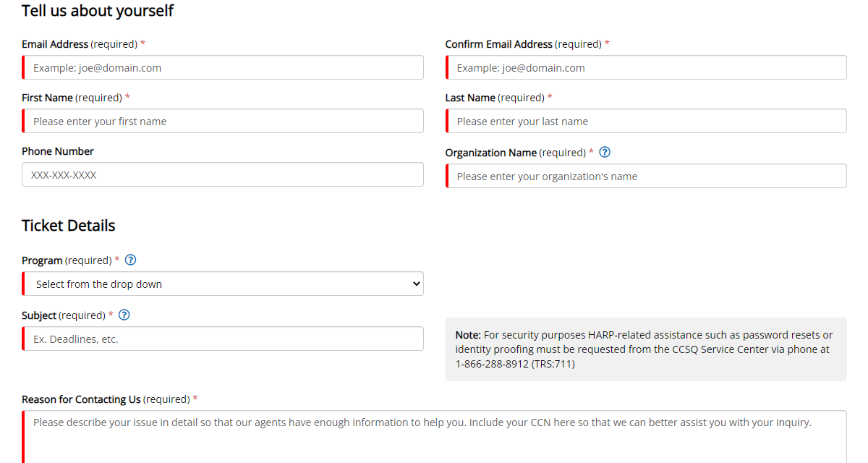Screen dimensions: 868x463
Task: Click the Organization Name text field
Action: tap(646, 177)
